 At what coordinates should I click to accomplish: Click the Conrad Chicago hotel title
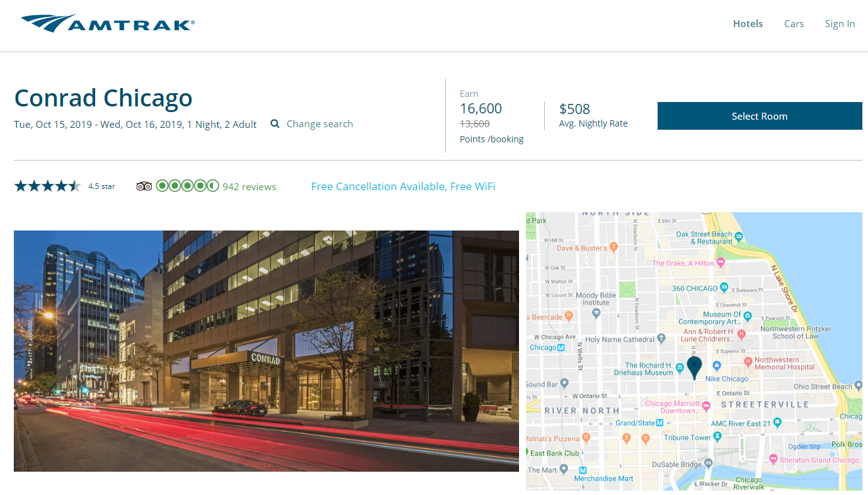(x=103, y=98)
